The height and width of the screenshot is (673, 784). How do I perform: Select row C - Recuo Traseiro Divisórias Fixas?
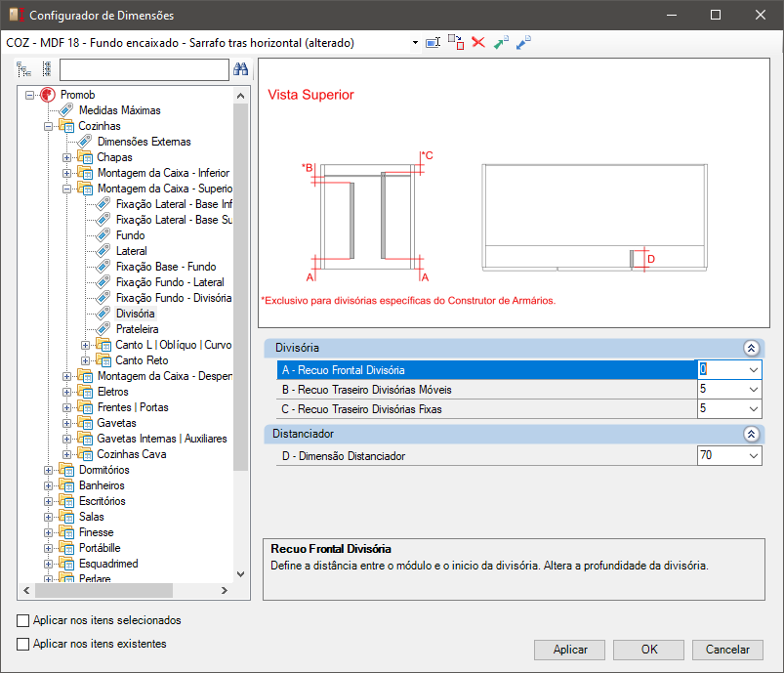click(486, 409)
